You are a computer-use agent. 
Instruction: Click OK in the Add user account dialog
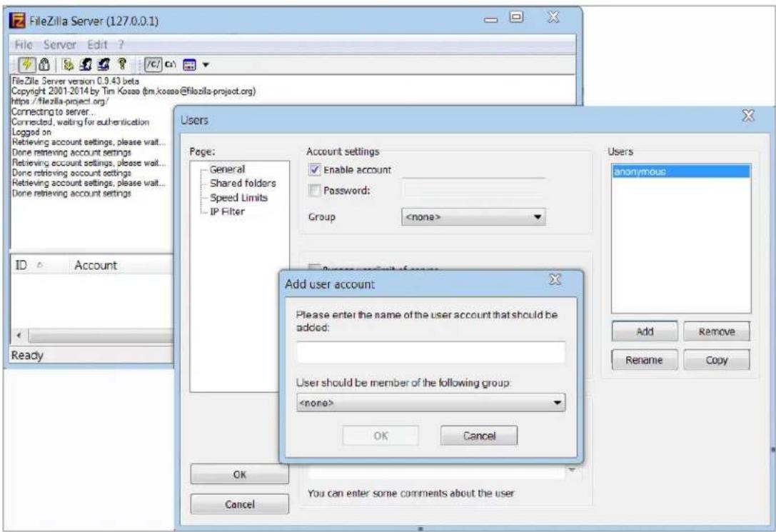click(x=381, y=436)
